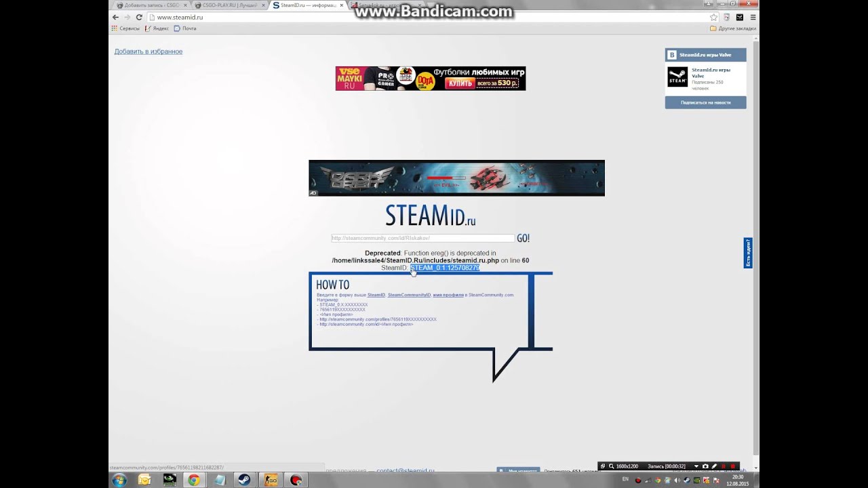
Task: Open the Почта bookmark
Action: tap(185, 28)
